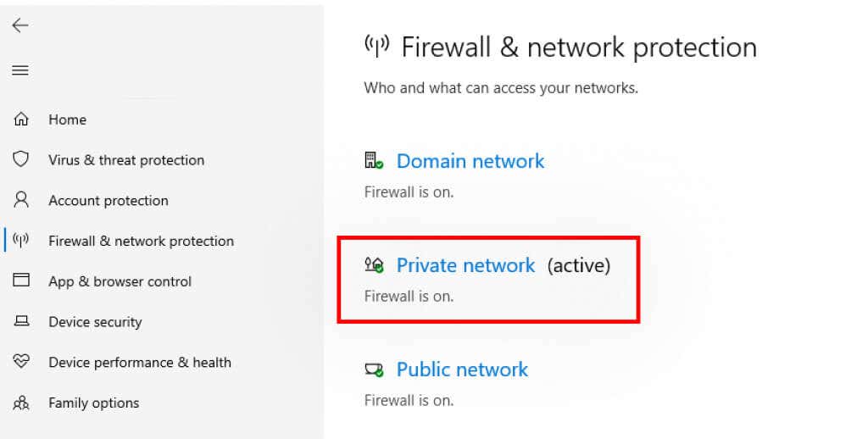Viewport: 868px width, 439px height.
Task: Open the Public network link
Action: coord(462,370)
